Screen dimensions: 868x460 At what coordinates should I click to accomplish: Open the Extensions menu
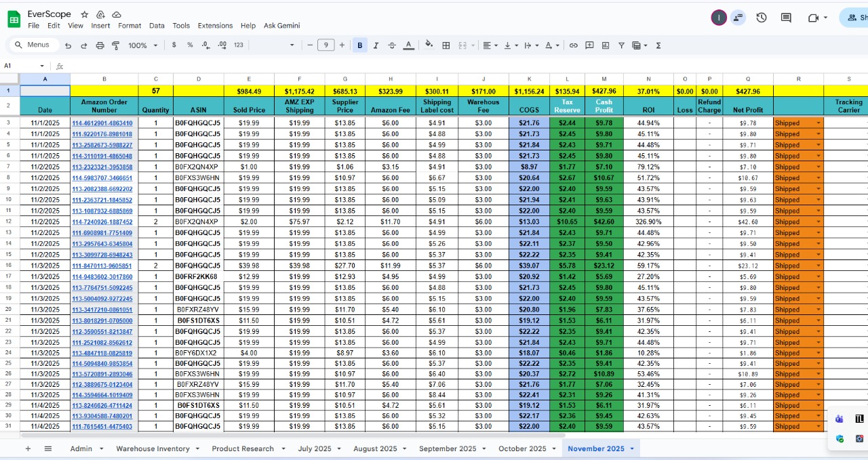(x=215, y=26)
